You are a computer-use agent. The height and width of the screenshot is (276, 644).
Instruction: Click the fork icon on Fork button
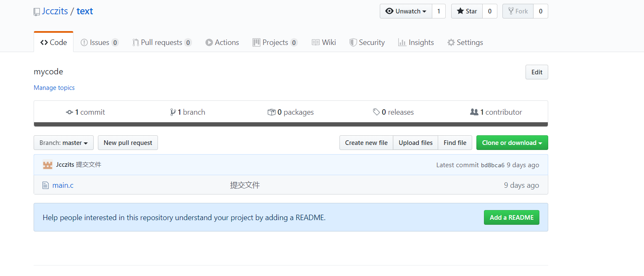(511, 11)
